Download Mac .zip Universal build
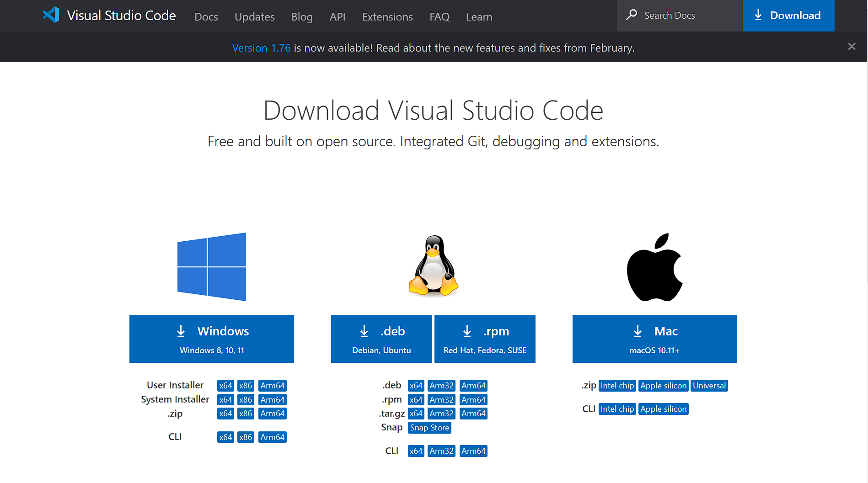The image size is (868, 483). [x=709, y=386]
